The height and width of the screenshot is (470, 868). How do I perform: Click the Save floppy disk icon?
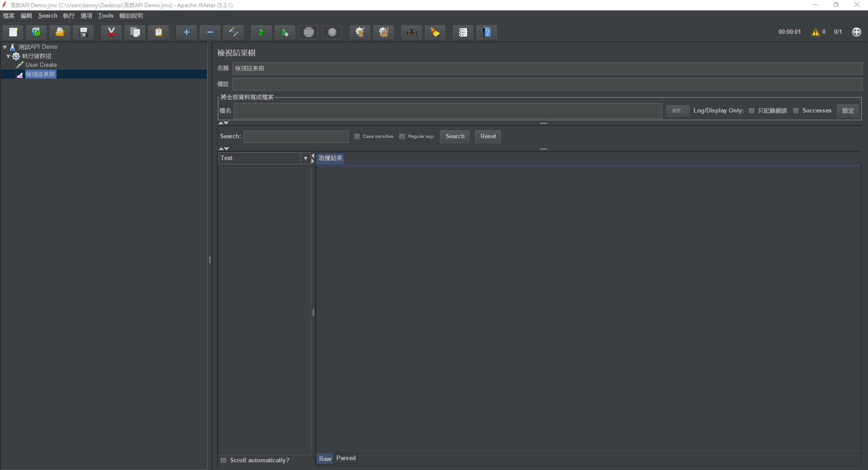[x=84, y=32]
